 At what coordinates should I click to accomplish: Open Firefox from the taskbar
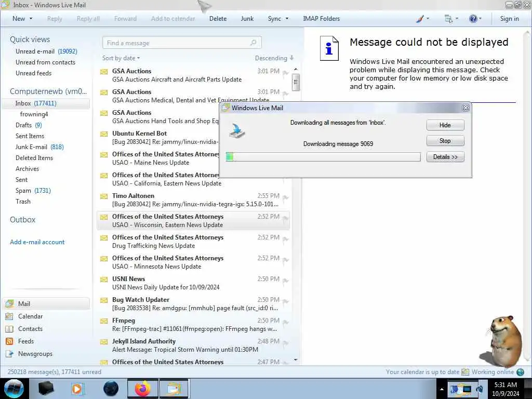point(142,389)
